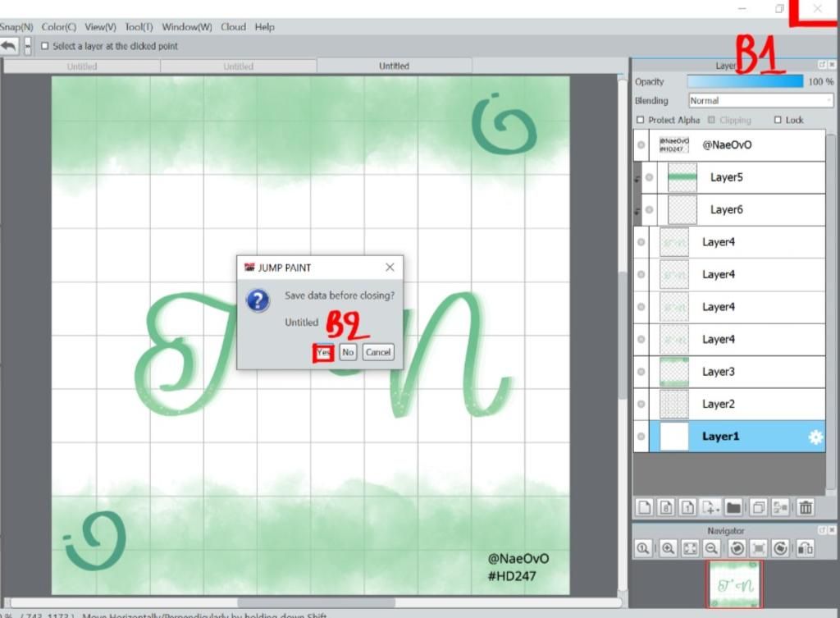Open Layer1 properties gear icon
The image size is (840, 618).
click(x=815, y=437)
